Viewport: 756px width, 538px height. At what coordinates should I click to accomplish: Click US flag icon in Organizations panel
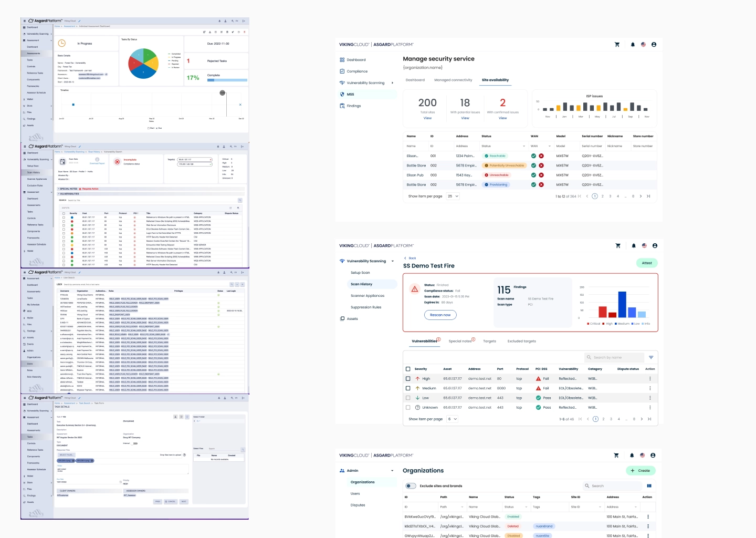(x=642, y=455)
